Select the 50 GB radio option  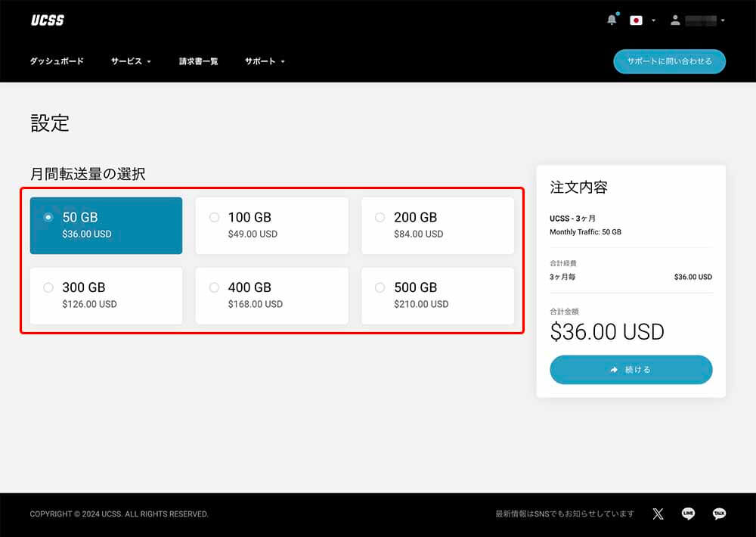coord(48,218)
